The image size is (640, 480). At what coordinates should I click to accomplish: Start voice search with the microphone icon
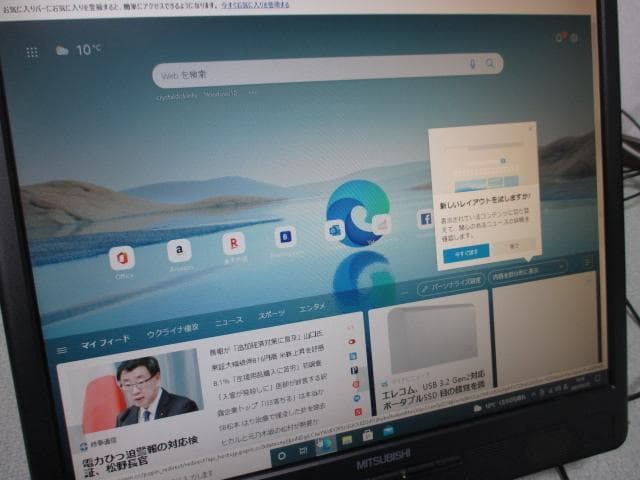pyautogui.click(x=472, y=64)
